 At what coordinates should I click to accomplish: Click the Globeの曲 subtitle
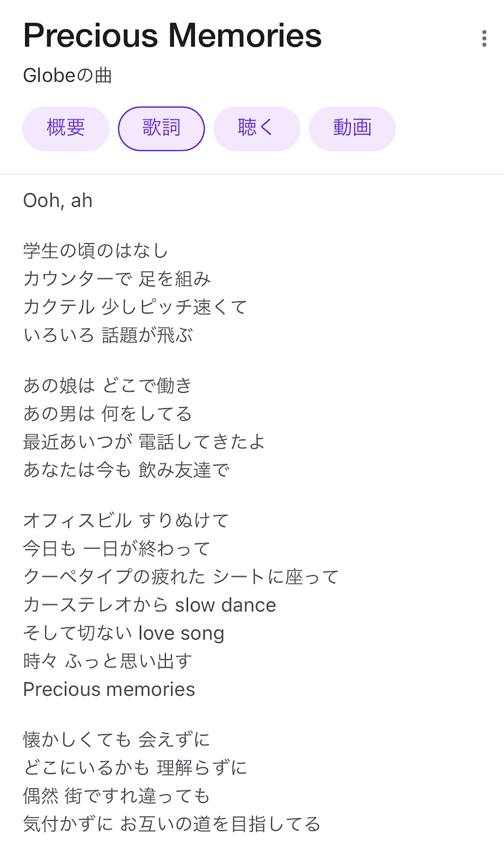pyautogui.click(x=67, y=76)
